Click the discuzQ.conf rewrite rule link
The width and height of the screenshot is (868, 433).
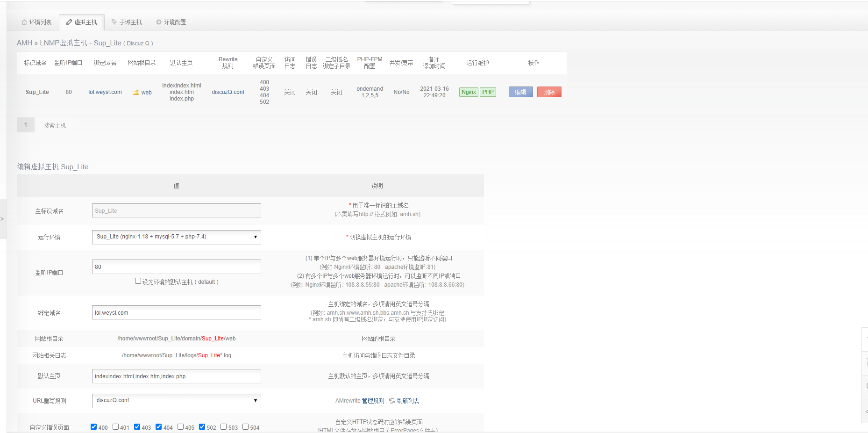pyautogui.click(x=228, y=92)
